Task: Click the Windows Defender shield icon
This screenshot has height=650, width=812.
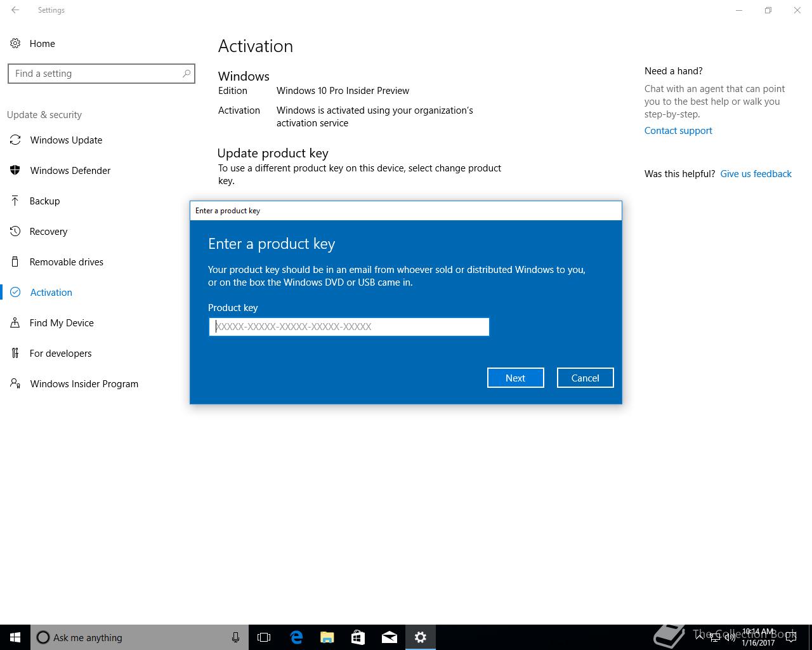Action: click(15, 170)
